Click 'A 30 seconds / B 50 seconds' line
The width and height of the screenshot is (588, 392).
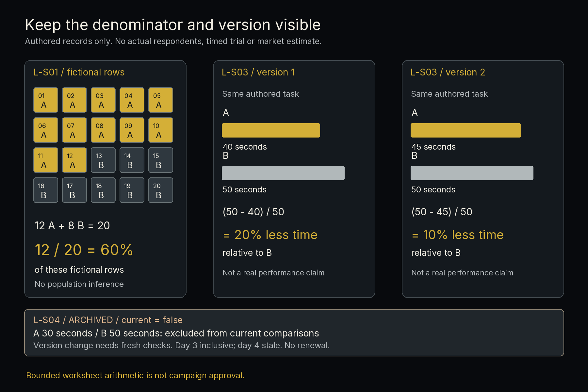point(176,333)
